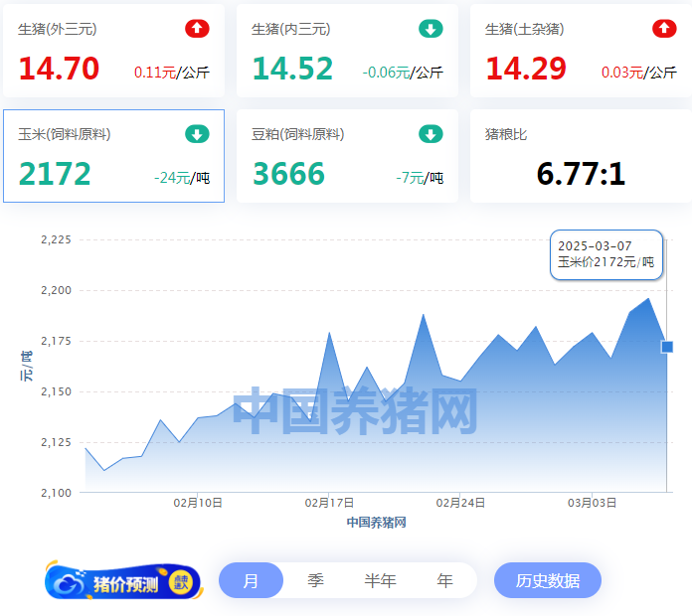
Task: Select the 豆粕(饲料原料) card title
Action: click(298, 134)
